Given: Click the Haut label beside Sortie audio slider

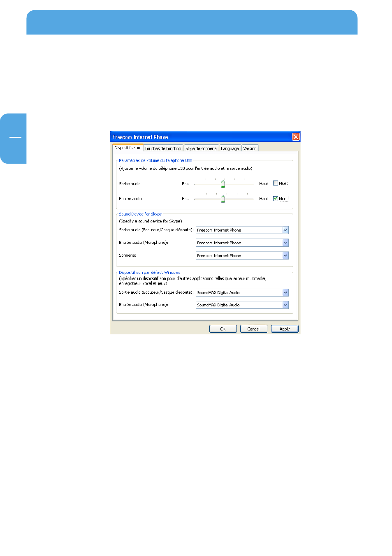Looking at the screenshot, I should tap(263, 184).
